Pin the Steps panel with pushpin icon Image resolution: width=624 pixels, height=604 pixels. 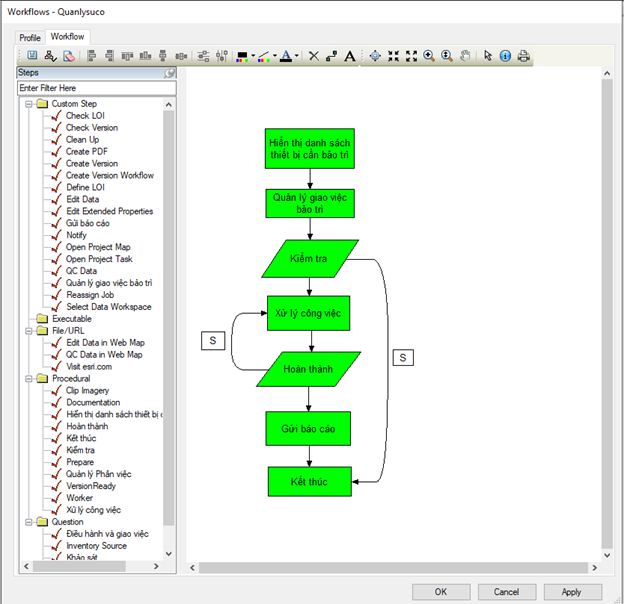[x=170, y=73]
